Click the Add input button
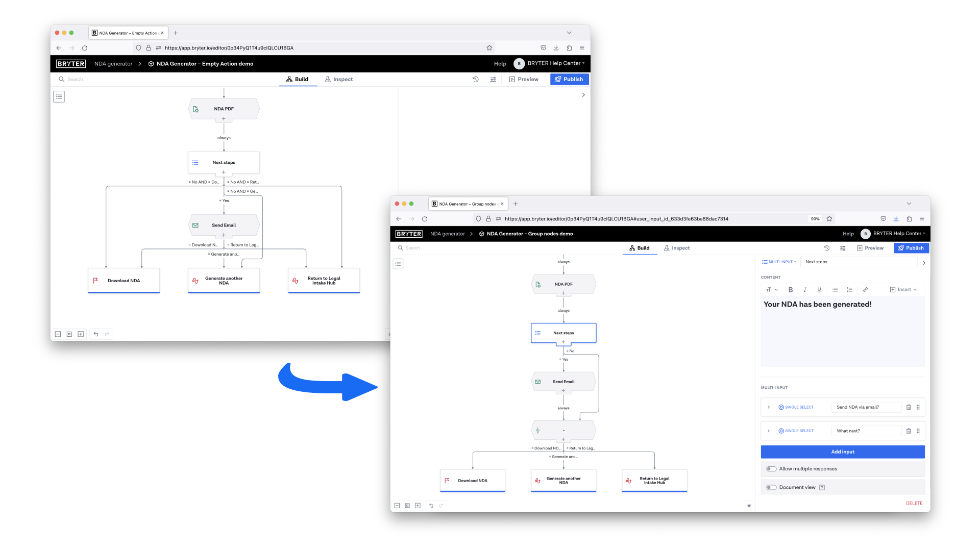 [842, 452]
